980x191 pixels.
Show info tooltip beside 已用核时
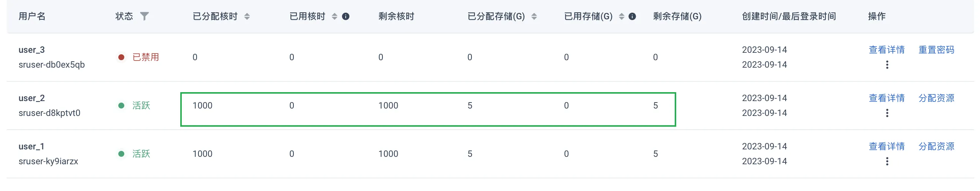pos(345,16)
